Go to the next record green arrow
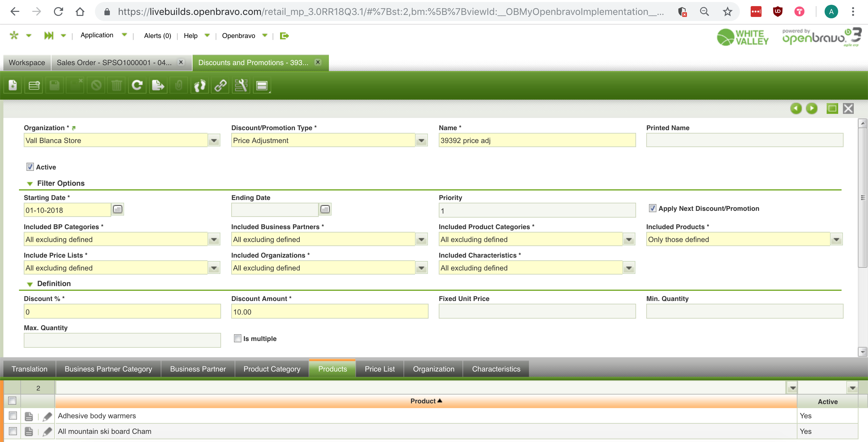The image size is (868, 442). point(812,108)
